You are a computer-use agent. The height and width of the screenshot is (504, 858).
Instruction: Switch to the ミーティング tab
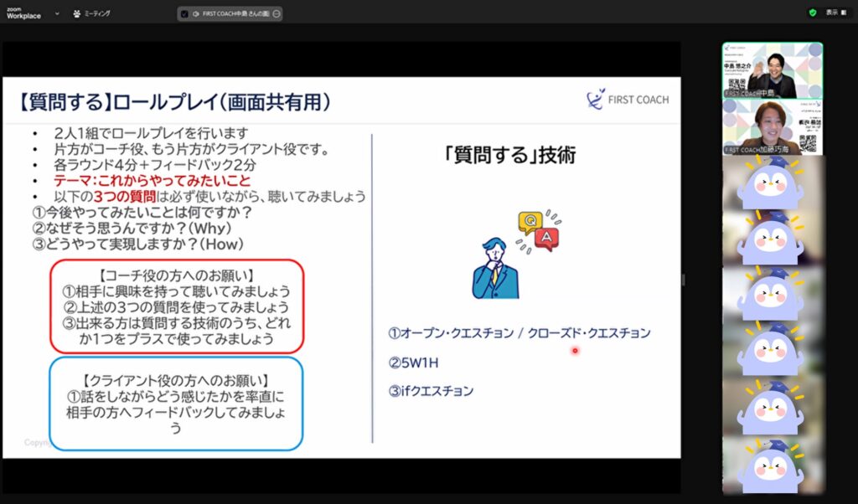91,14
